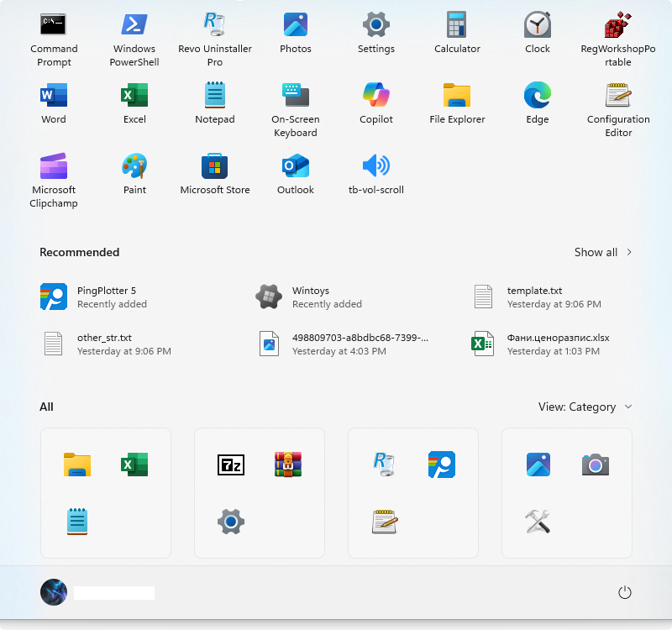The height and width of the screenshot is (630, 672).
Task: Launch RegWorkshopPortable
Action: coord(618,39)
